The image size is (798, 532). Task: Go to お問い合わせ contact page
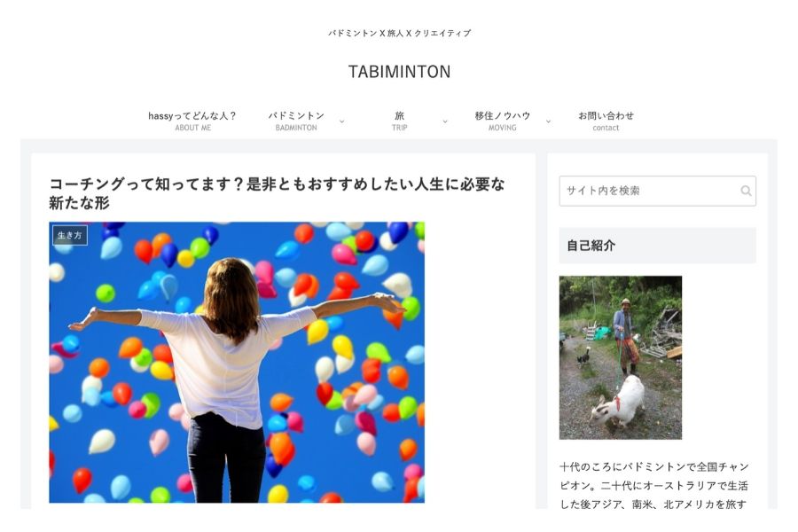(x=606, y=121)
